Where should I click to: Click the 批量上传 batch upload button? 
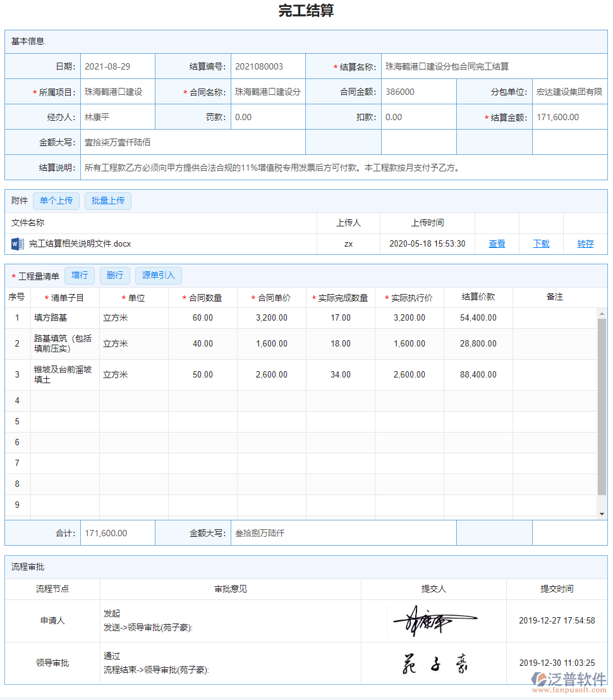coord(107,200)
